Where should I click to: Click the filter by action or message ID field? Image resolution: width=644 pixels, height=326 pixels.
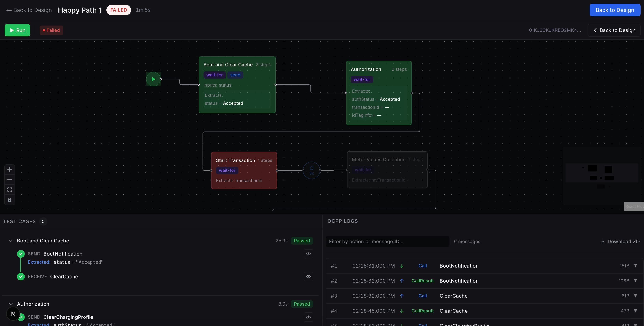387,241
